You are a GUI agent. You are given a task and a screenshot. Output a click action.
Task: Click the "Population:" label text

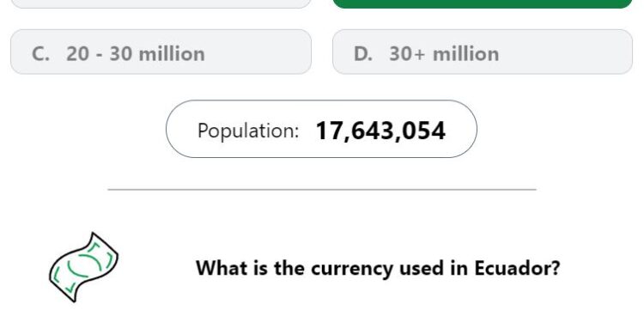point(248,131)
